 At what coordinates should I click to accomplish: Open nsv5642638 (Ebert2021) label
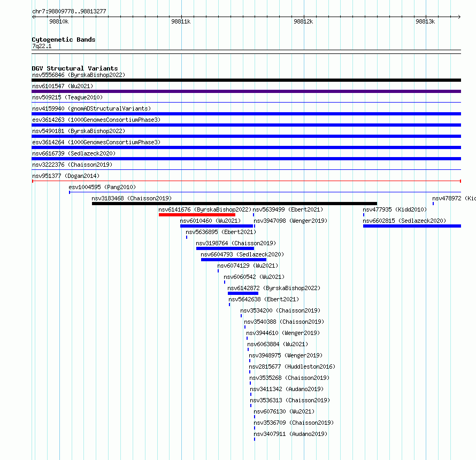[x=264, y=299]
